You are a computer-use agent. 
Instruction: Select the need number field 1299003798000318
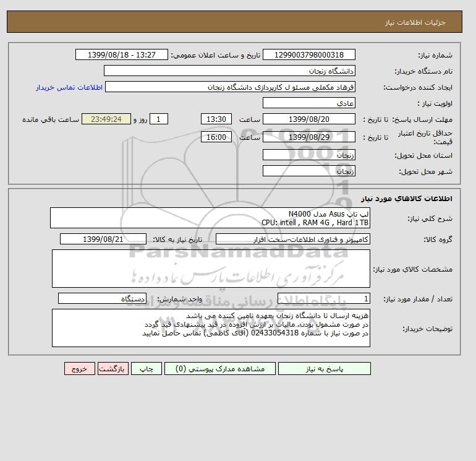pos(308,54)
